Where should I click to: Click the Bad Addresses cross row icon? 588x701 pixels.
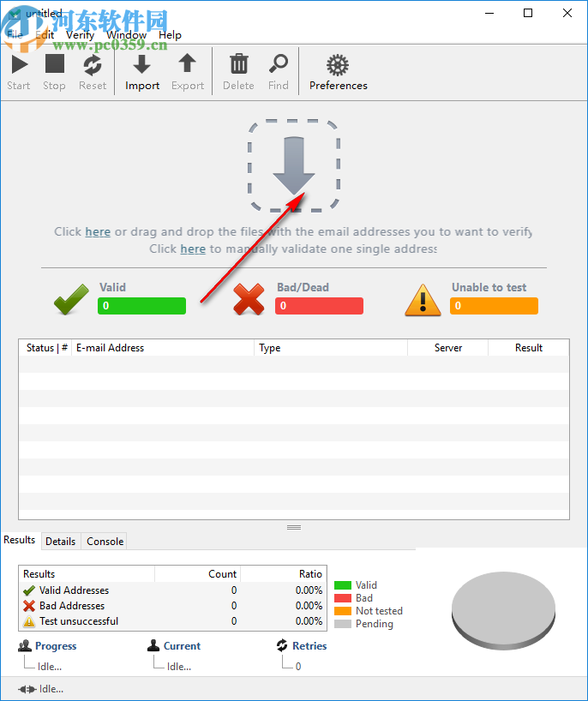coord(29,606)
